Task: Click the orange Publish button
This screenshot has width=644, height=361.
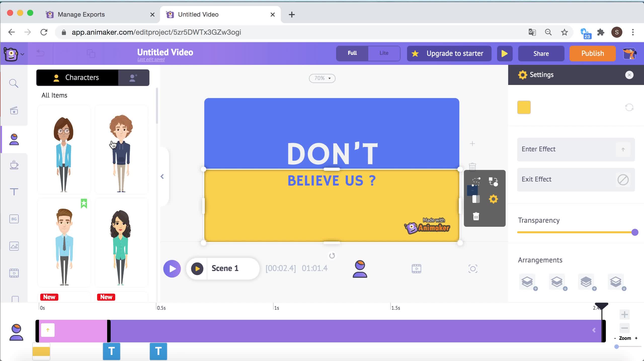Action: click(592, 53)
